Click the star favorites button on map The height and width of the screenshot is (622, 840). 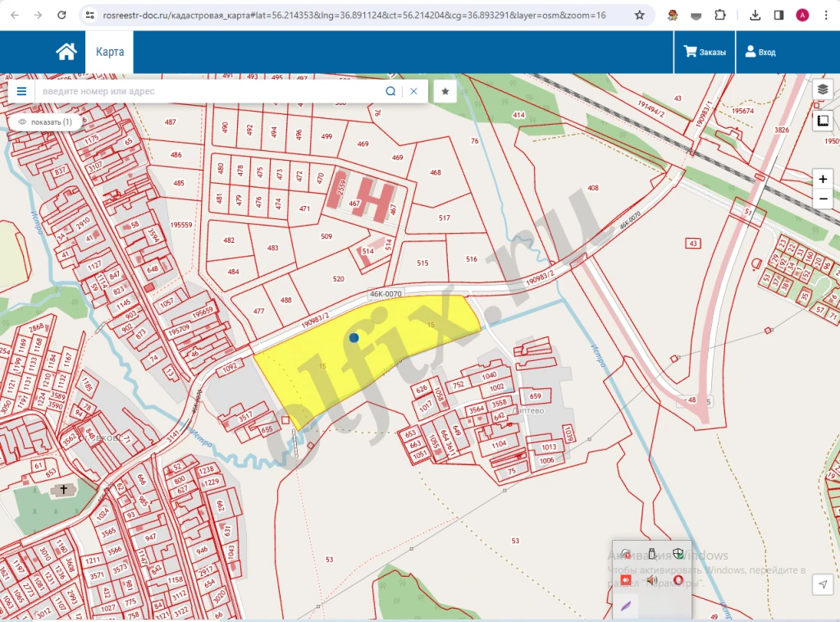tap(445, 91)
